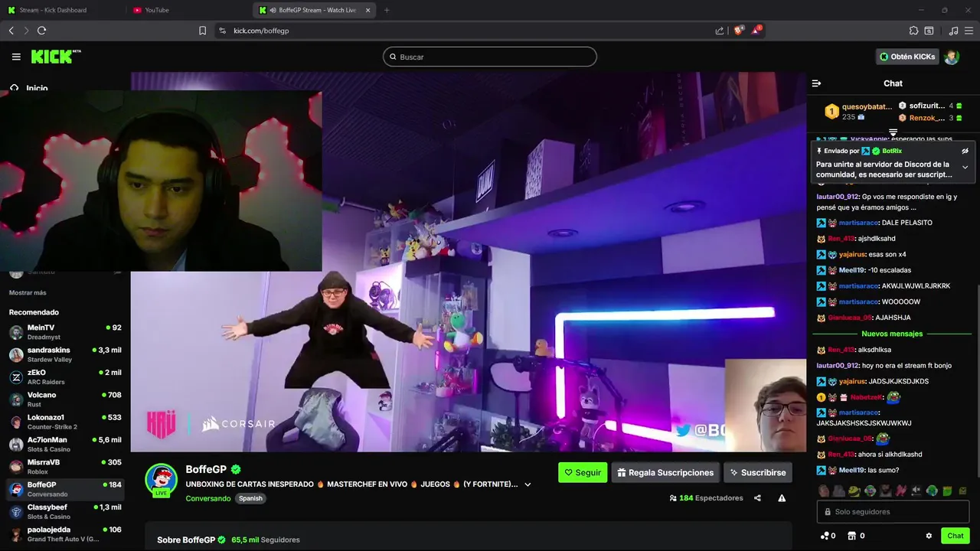This screenshot has width=980, height=551.
Task: Expand the pinned BotRix message chevron
Action: pos(965,168)
